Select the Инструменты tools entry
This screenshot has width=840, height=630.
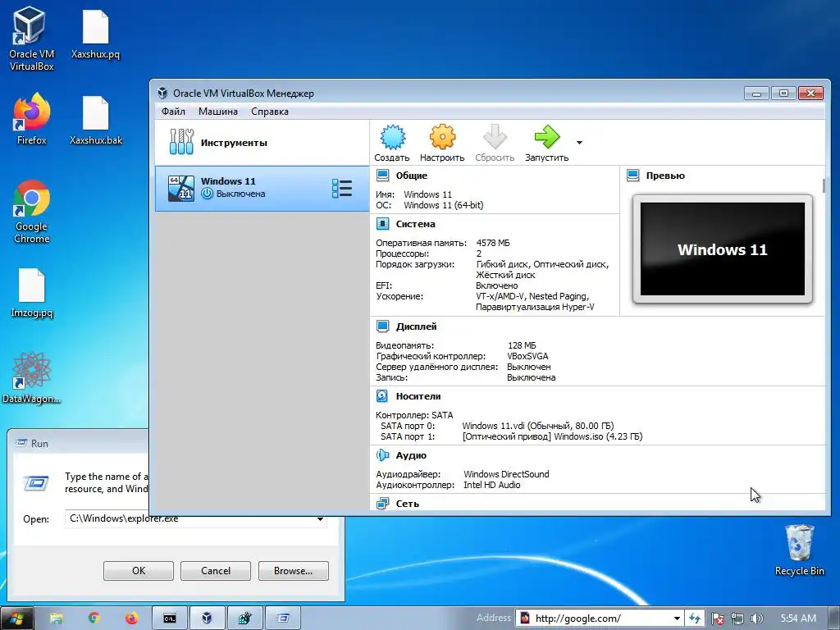[262, 143]
